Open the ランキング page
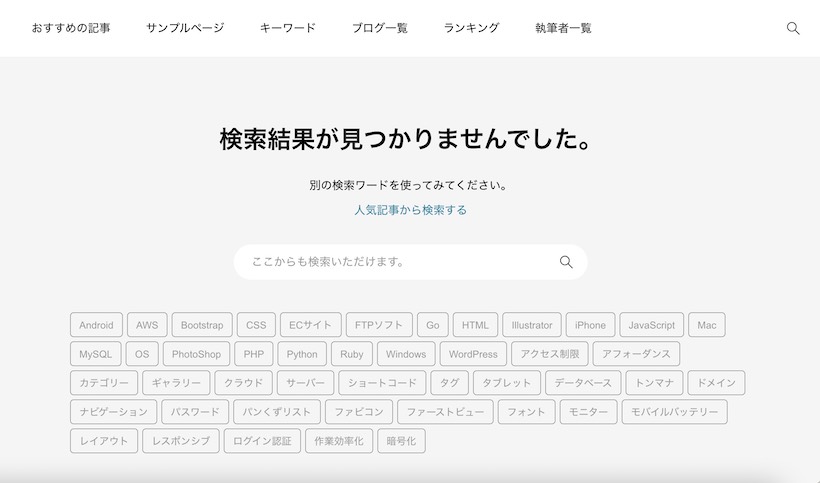This screenshot has height=483, width=820. [x=471, y=28]
